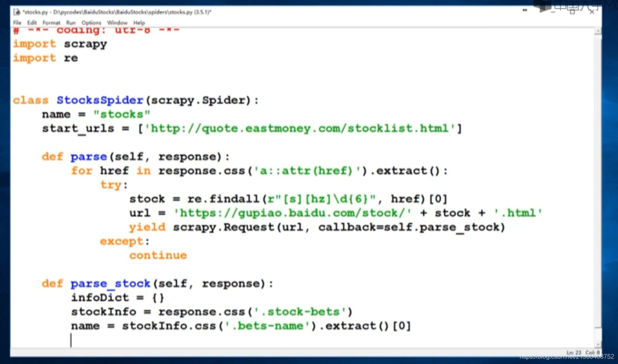Click the 'import re' line
Screen dimensions: 618x364
coord(46,58)
